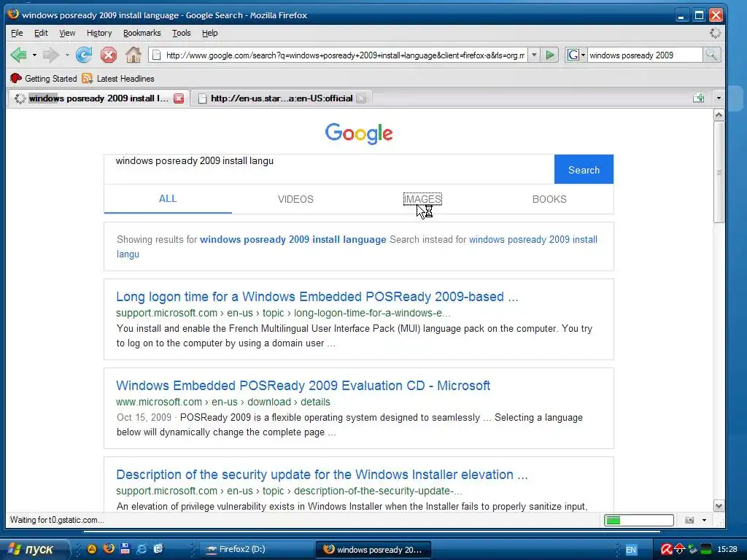The image size is (747, 560).
Task: Select the VIDEOS results tab
Action: [295, 199]
